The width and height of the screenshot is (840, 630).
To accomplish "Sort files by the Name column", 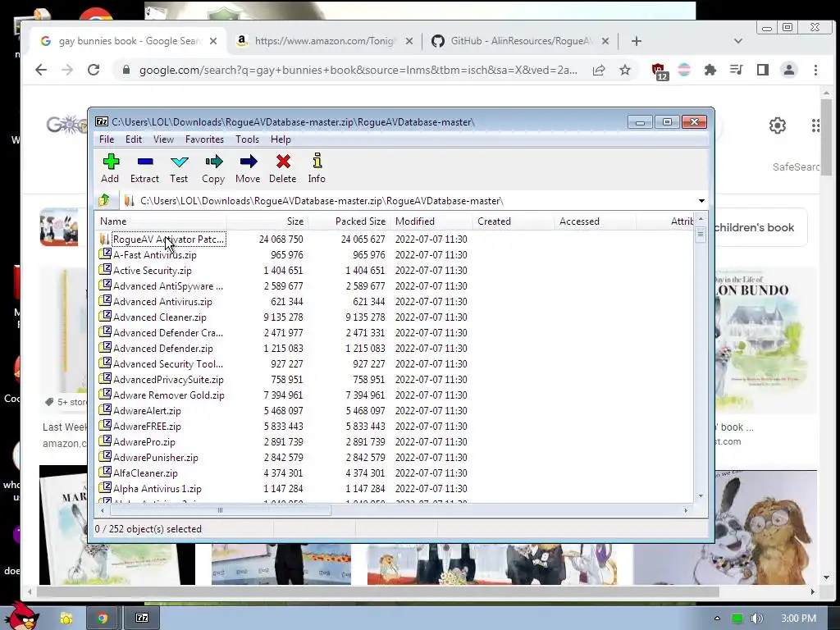I will pos(161,221).
